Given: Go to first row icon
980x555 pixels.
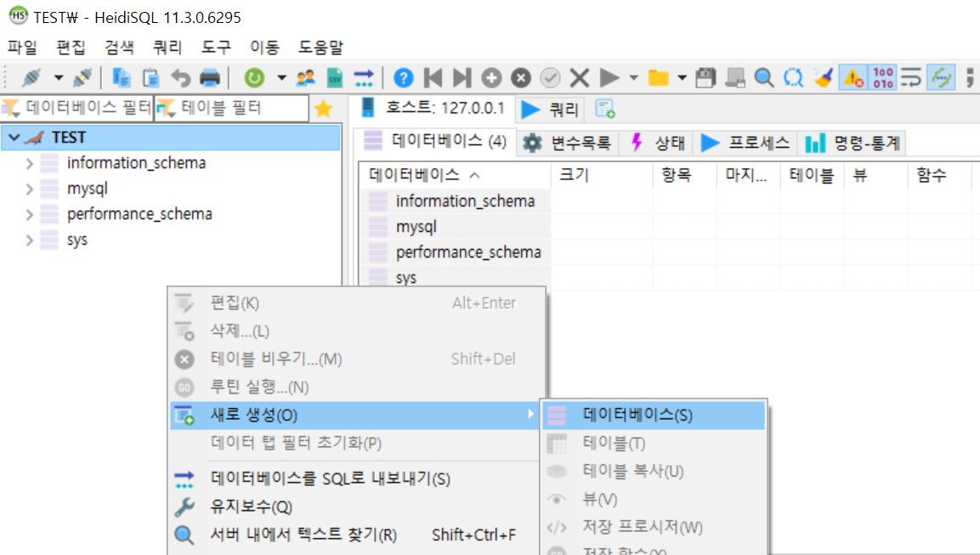Looking at the screenshot, I should 433,78.
